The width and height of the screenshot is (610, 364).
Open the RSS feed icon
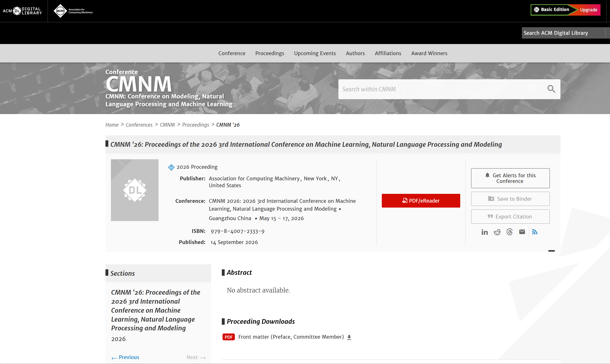535,232
